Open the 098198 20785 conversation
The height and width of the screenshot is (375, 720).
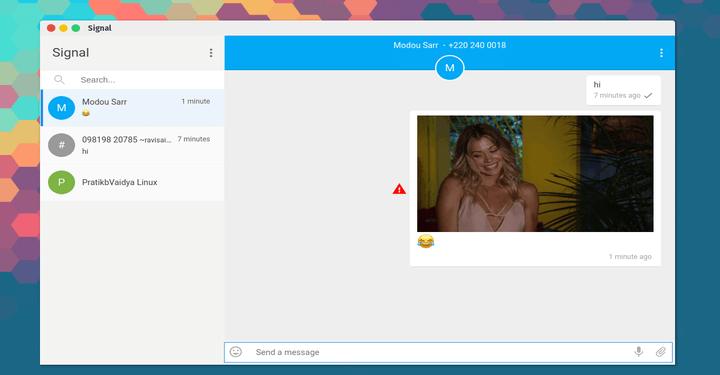132,145
